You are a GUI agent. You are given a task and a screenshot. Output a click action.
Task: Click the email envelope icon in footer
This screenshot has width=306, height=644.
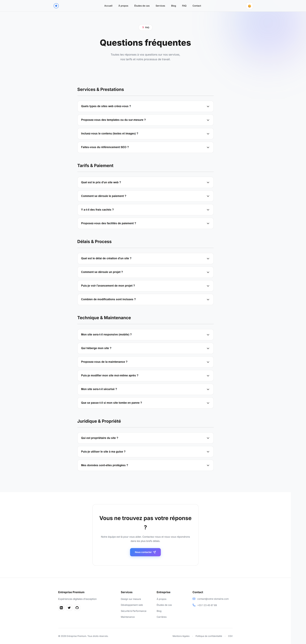tap(194, 599)
